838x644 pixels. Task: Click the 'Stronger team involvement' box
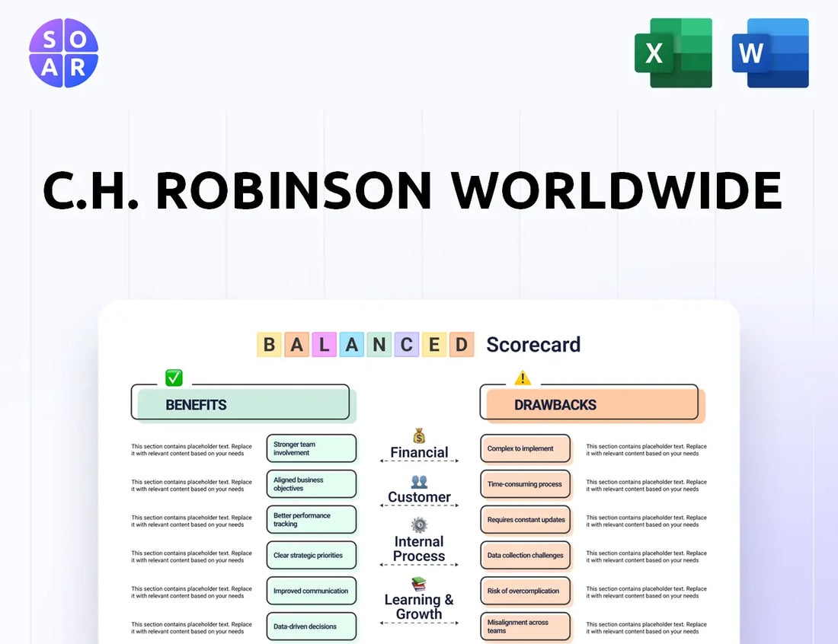tap(312, 448)
